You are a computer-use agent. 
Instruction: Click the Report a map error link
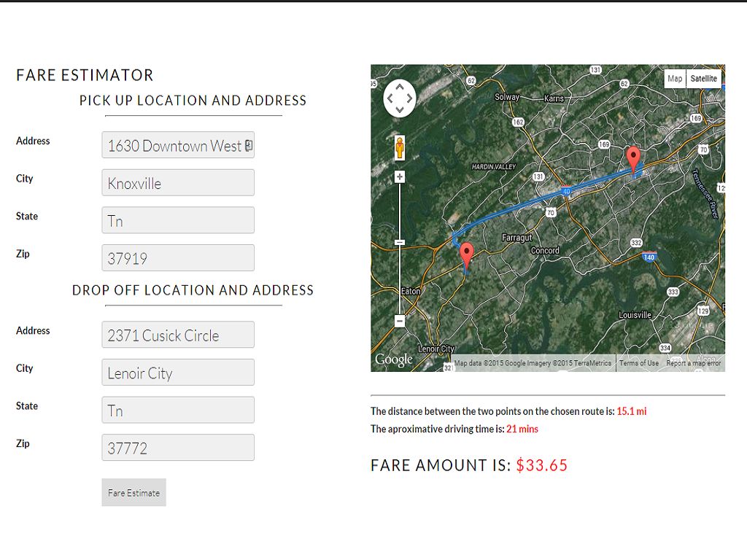point(694,363)
